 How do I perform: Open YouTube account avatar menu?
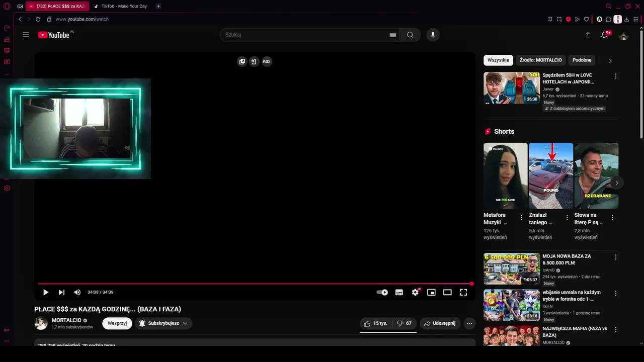click(623, 35)
